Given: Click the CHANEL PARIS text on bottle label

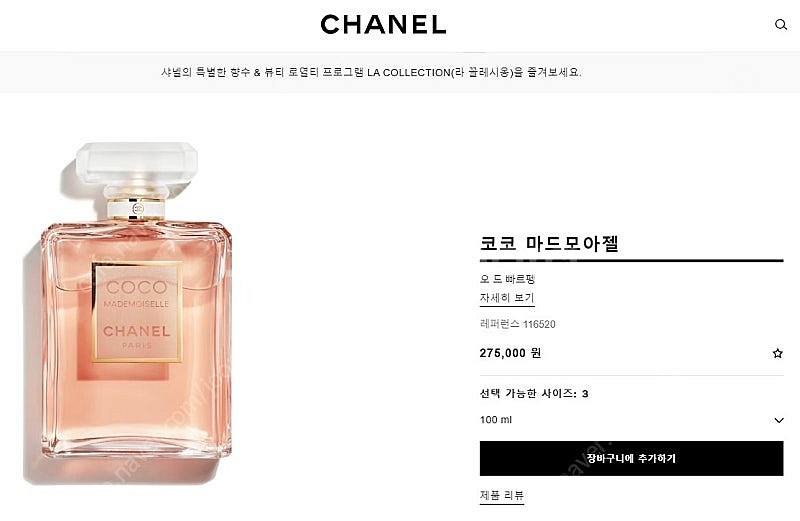Looking at the screenshot, I should pyautogui.click(x=137, y=337).
